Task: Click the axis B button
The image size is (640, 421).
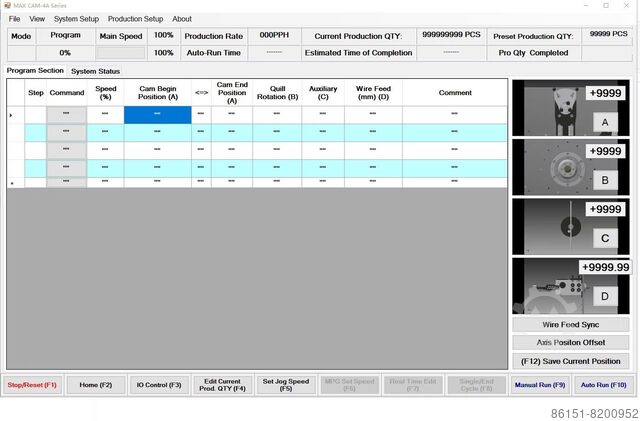Action: (604, 180)
